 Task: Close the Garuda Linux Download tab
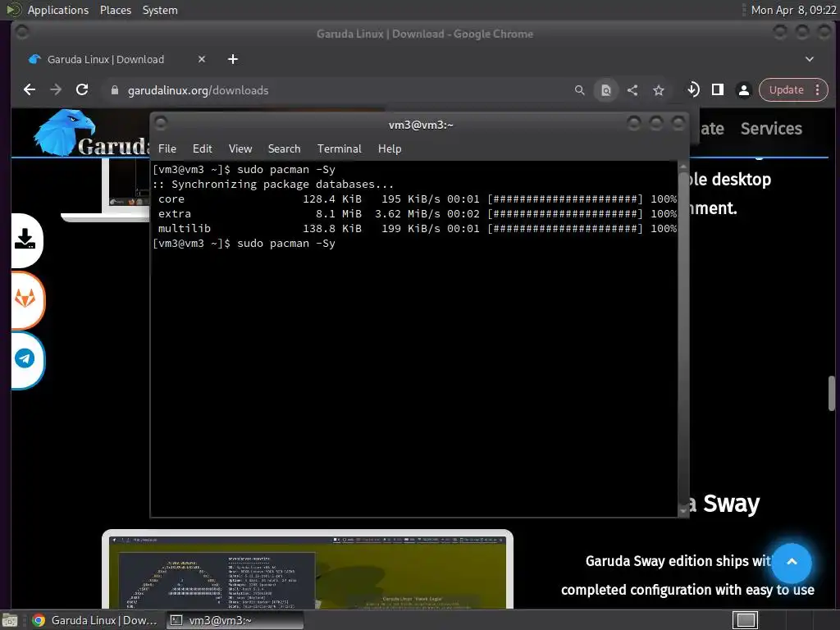[202, 59]
